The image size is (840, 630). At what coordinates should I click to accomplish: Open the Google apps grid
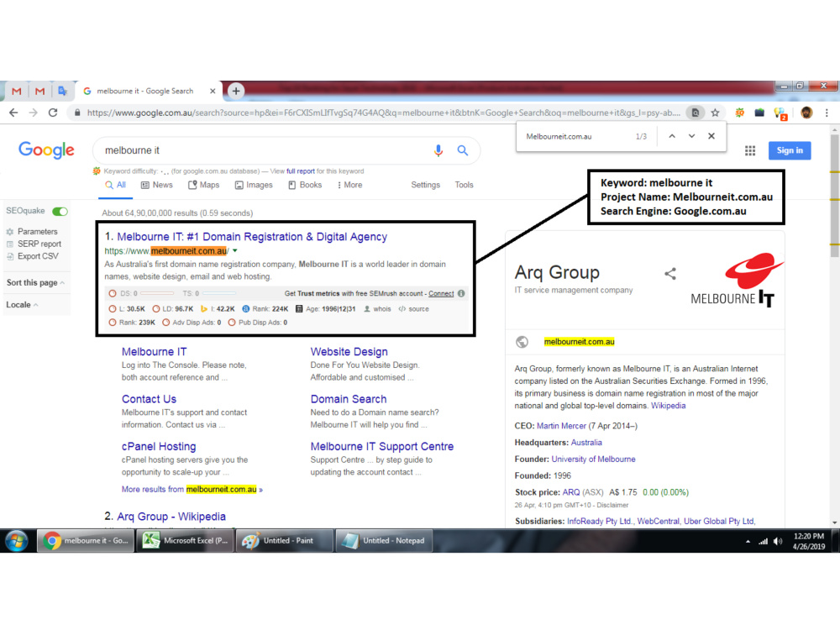tap(750, 150)
